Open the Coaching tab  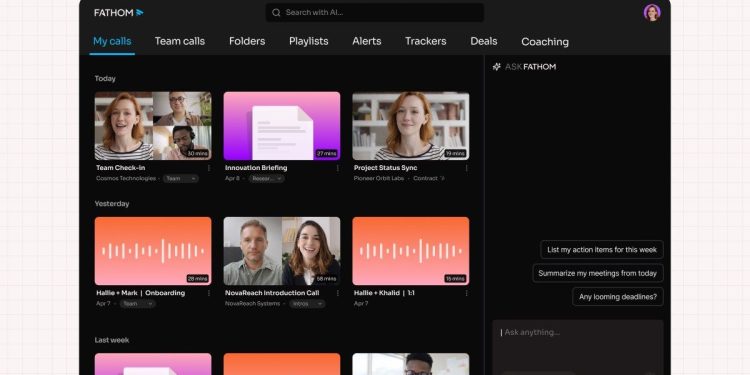[545, 42]
